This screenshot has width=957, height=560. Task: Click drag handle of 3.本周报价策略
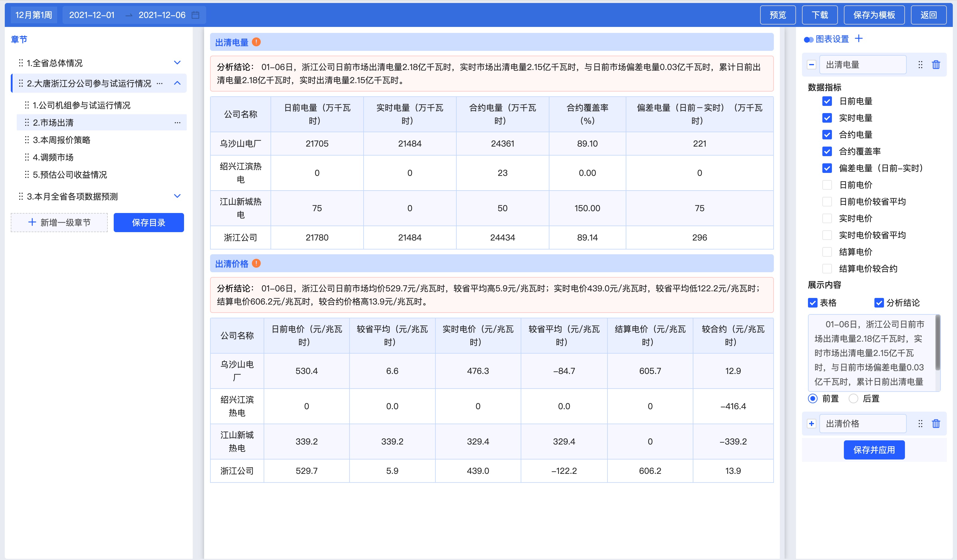27,140
